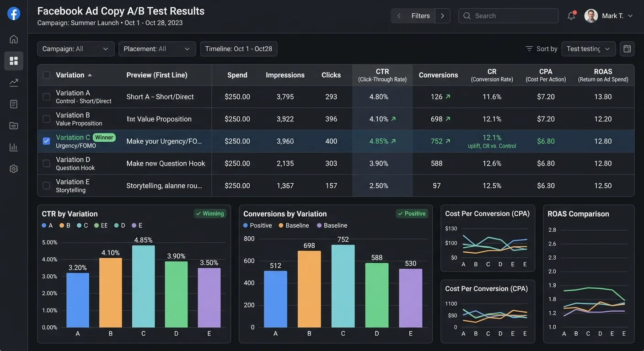Screen dimensions: 644x351
Task: Click the 698 bar in Conversions chart
Action: tap(309, 289)
